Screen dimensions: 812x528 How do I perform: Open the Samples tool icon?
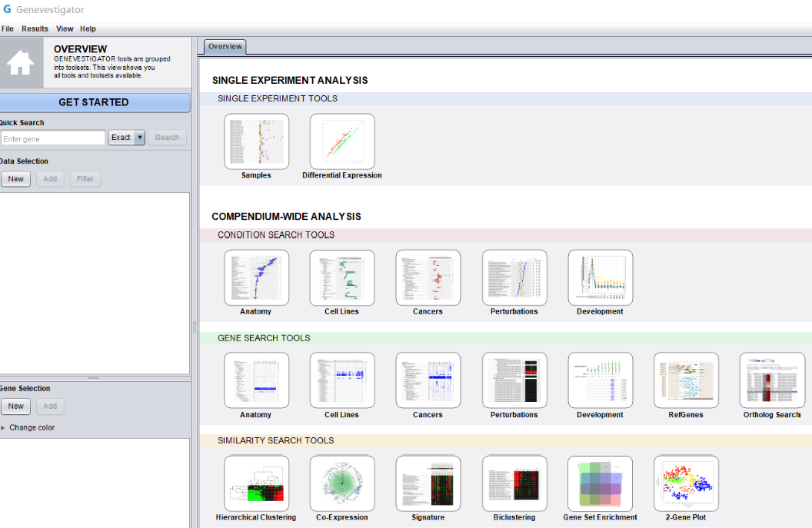click(256, 141)
